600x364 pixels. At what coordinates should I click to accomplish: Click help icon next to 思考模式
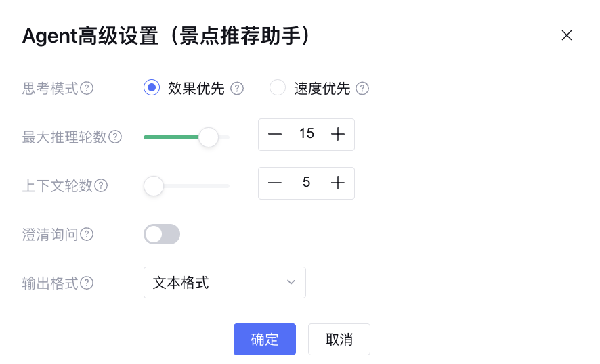click(x=87, y=89)
